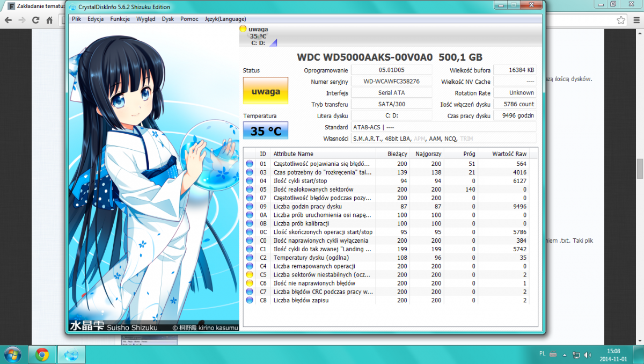Open the Windows Start menu
This screenshot has height=364, width=644.
point(12,354)
